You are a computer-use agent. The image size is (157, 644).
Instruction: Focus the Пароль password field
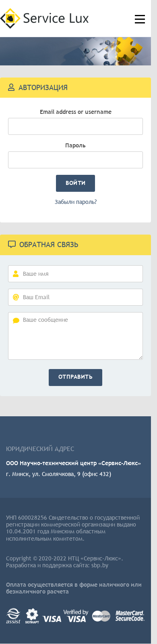[75, 160]
